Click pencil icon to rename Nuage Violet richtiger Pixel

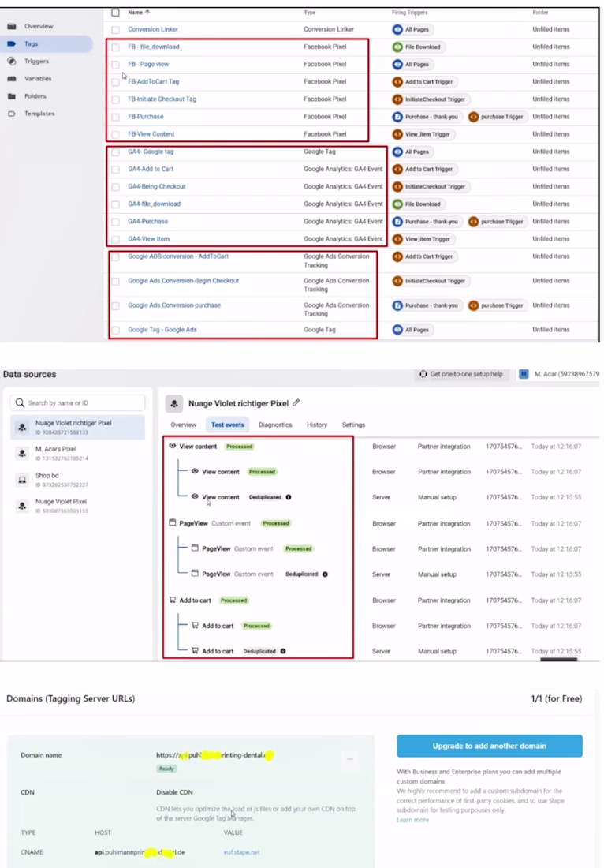(x=296, y=403)
